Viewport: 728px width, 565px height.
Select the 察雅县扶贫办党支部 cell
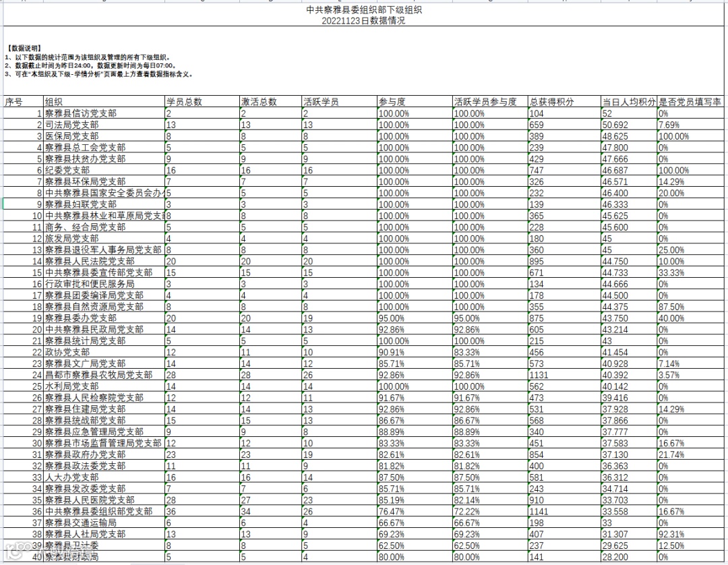(104, 158)
